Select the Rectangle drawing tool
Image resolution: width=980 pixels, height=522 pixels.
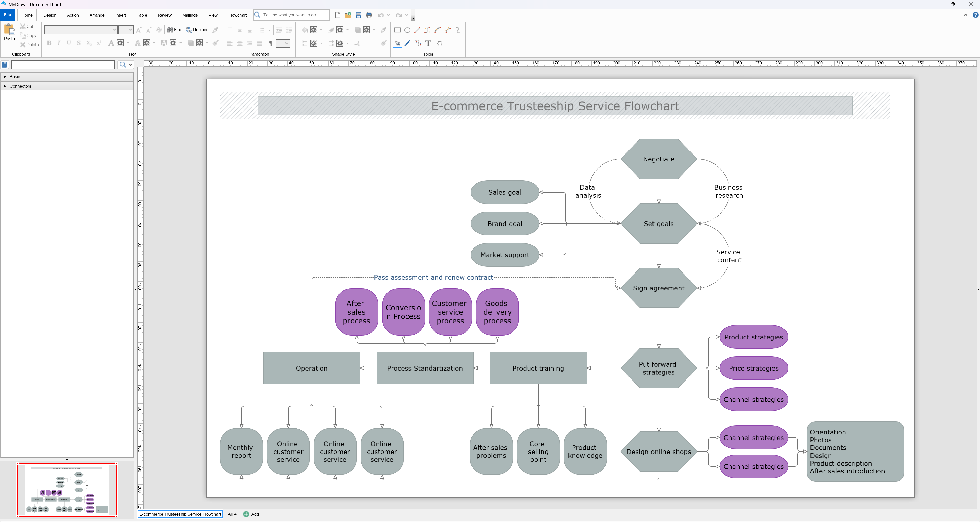(397, 30)
